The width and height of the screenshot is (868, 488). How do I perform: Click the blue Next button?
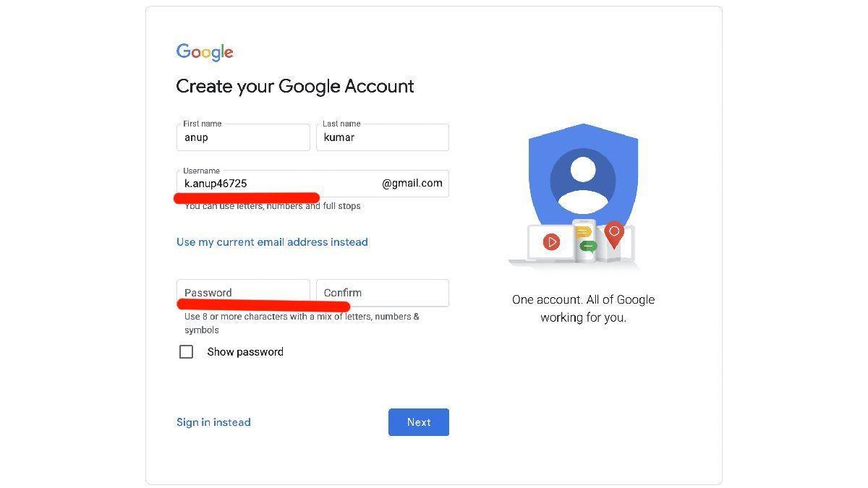pyautogui.click(x=419, y=422)
